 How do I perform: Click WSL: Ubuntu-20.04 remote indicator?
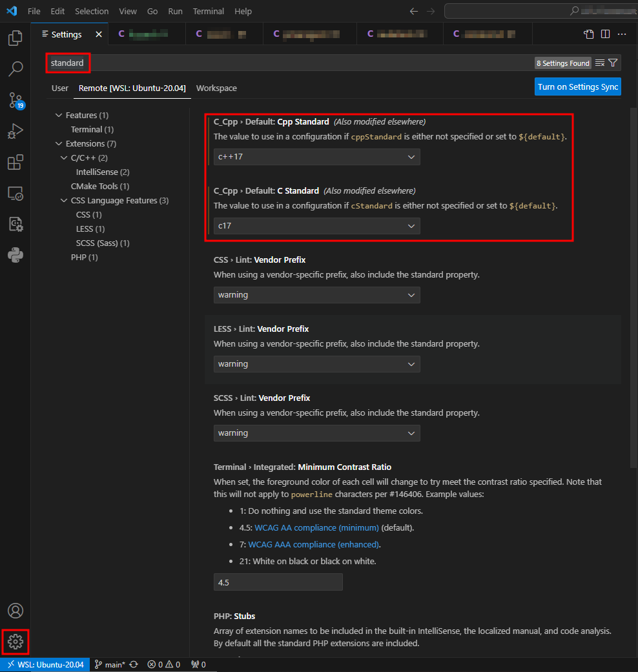(45, 665)
